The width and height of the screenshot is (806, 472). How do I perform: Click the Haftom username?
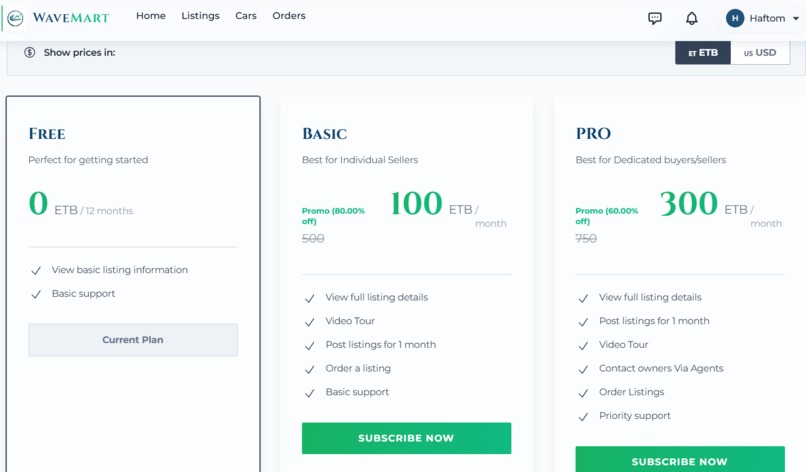pos(767,19)
